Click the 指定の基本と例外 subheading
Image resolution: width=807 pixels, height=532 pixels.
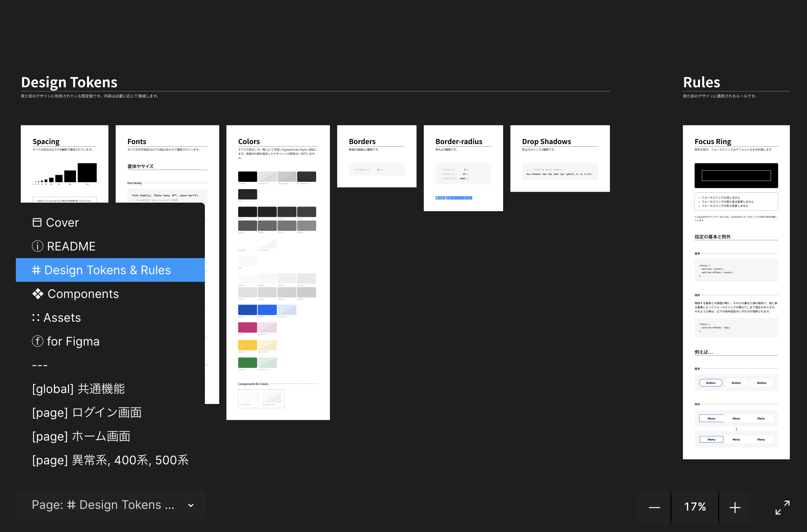pyautogui.click(x=712, y=237)
